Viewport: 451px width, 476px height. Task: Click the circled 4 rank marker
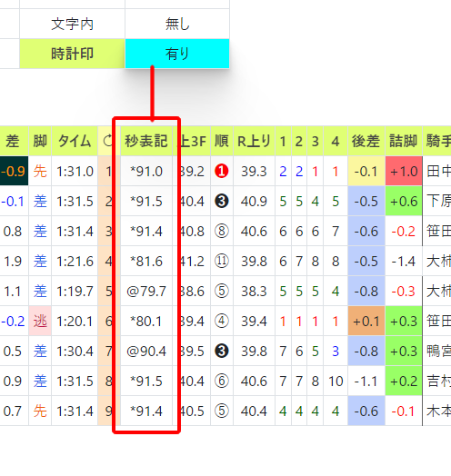(x=222, y=322)
